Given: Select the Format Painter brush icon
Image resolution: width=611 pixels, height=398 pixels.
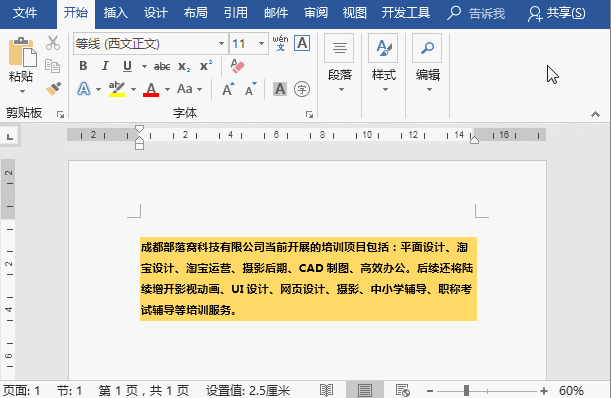Looking at the screenshot, I should pos(53,89).
